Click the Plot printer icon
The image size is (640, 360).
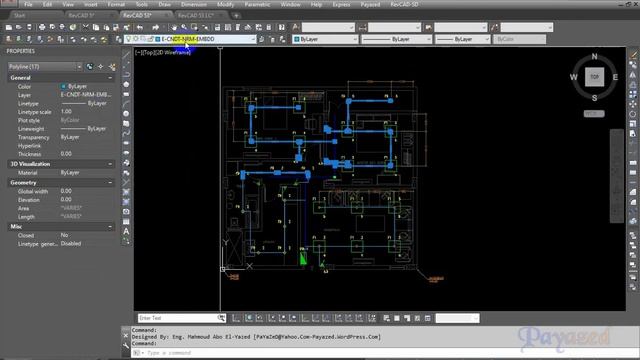click(x=42, y=27)
